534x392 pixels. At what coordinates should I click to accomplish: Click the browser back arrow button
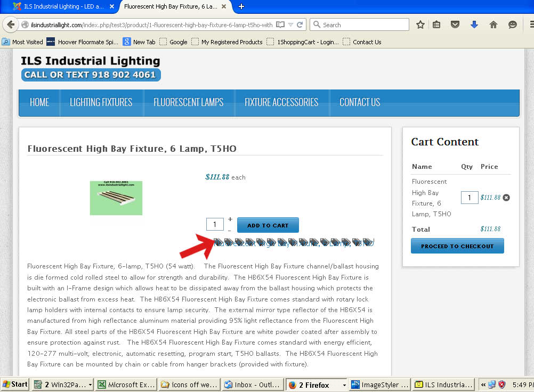pyautogui.click(x=11, y=25)
